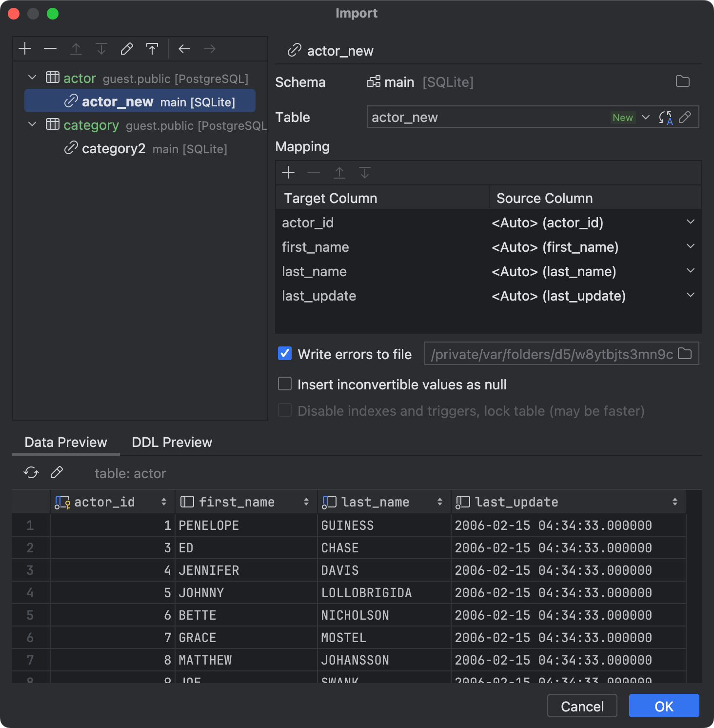Confirm import with OK

664,706
